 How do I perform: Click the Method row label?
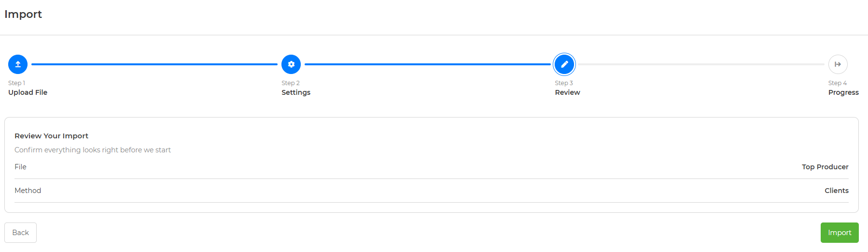point(28,191)
